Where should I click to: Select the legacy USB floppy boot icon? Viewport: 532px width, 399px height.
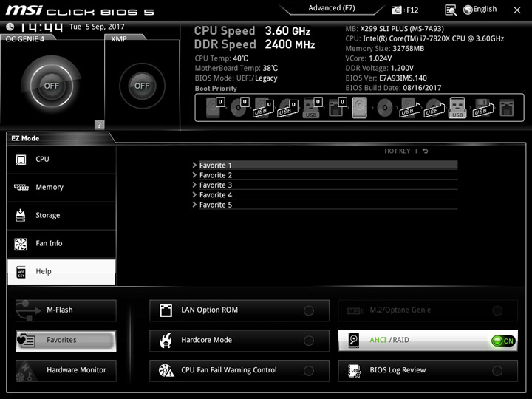[x=482, y=108]
